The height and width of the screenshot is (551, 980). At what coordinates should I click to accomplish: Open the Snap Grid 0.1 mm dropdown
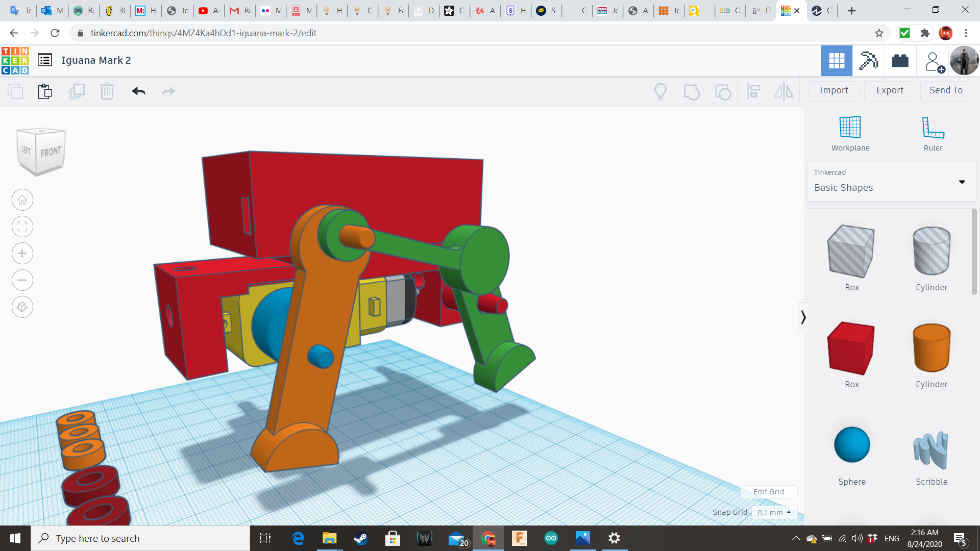pos(774,512)
